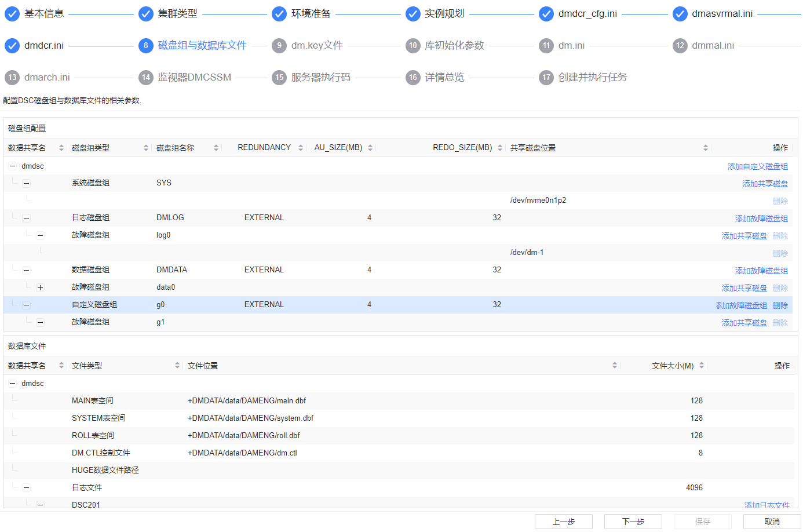This screenshot has width=803, height=532.
Task: Click the dmasvrmal.ini step checkmark icon
Action: point(680,14)
